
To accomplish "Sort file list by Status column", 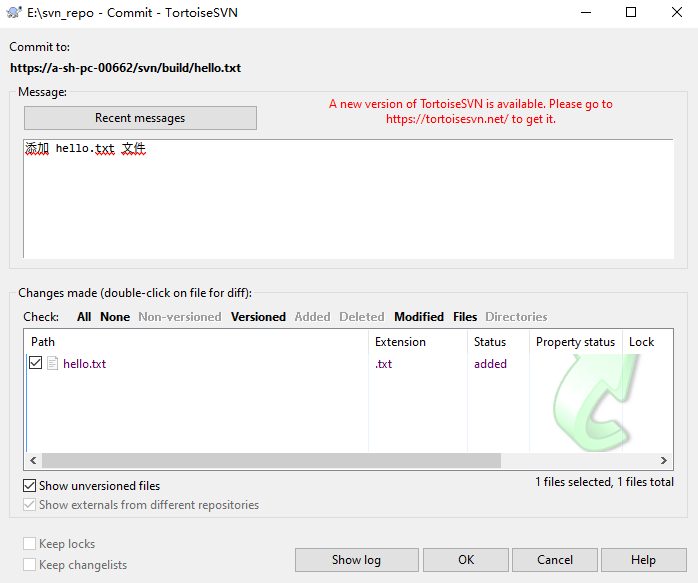I will pos(497,342).
